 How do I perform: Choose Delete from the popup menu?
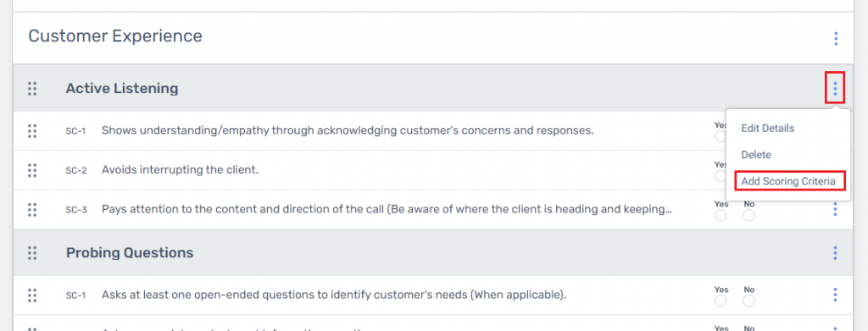coord(756,155)
